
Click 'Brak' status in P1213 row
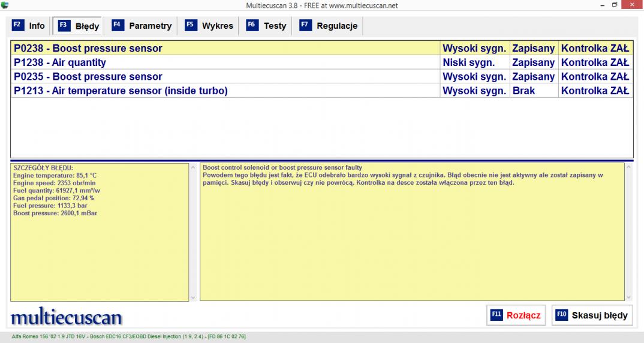pyautogui.click(x=523, y=91)
